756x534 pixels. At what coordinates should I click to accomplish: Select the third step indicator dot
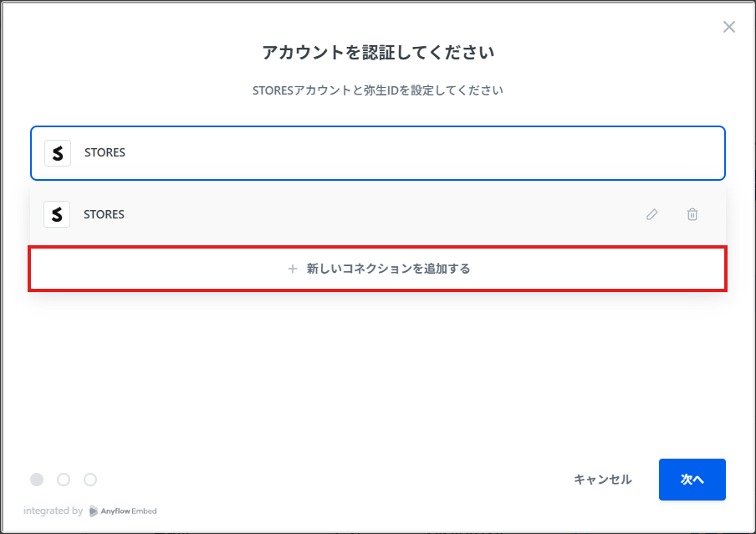(90, 480)
